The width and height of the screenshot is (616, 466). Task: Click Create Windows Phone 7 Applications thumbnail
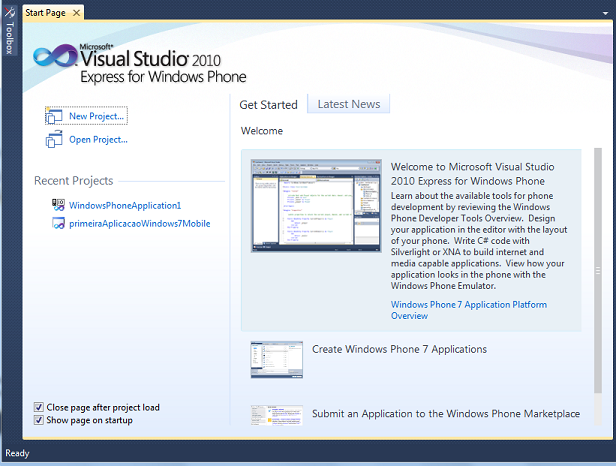click(277, 360)
